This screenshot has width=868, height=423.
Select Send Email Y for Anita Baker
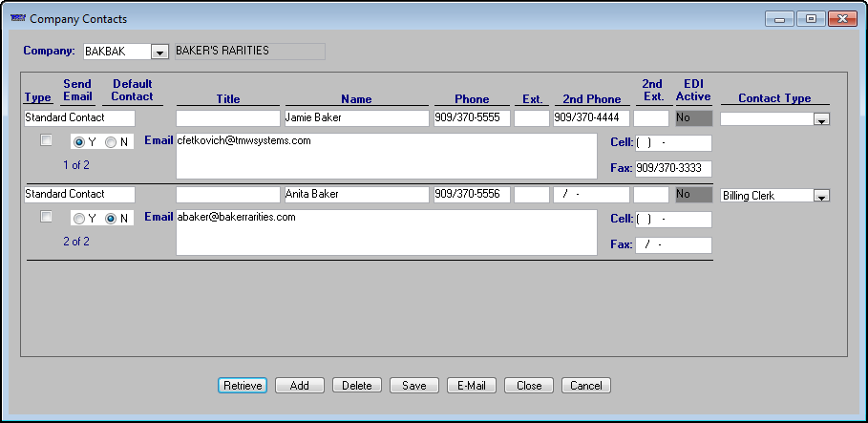pyautogui.click(x=79, y=219)
